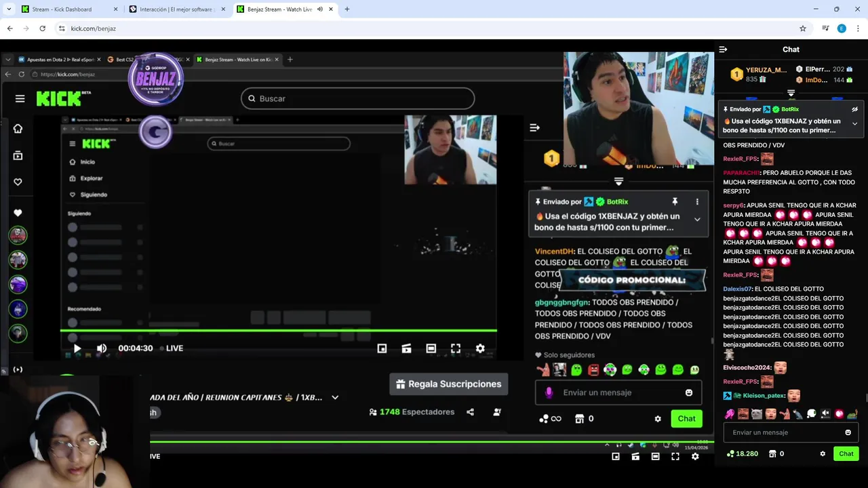The width and height of the screenshot is (868, 488).
Task: Create a clip from the outer player
Action: point(635,456)
